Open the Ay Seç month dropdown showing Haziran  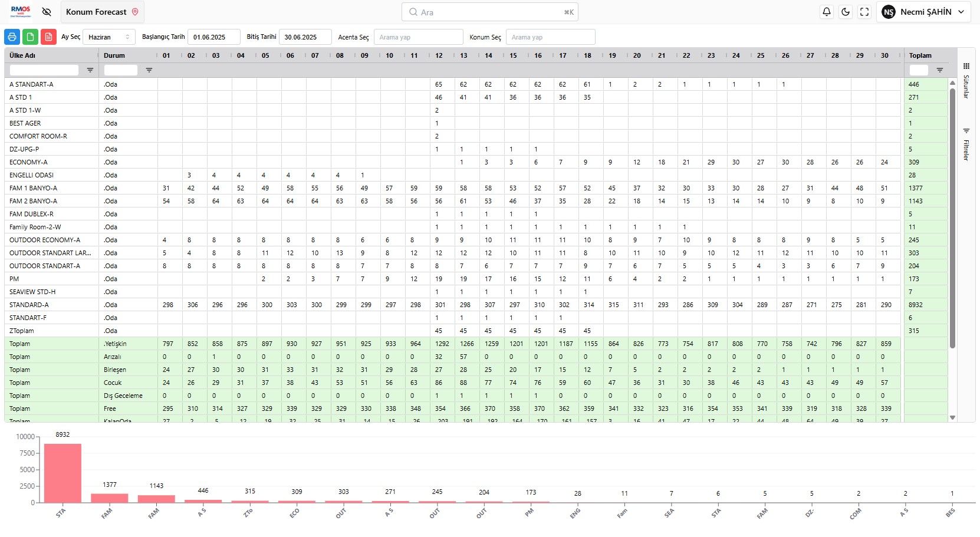(x=109, y=37)
